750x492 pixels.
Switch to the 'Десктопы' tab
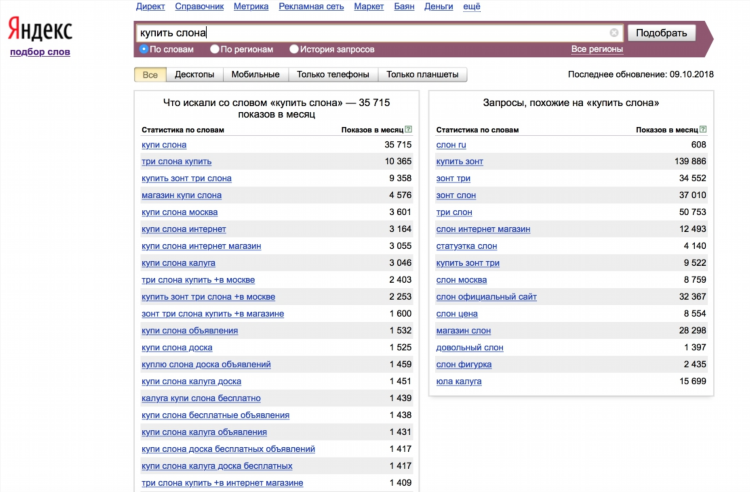click(194, 75)
